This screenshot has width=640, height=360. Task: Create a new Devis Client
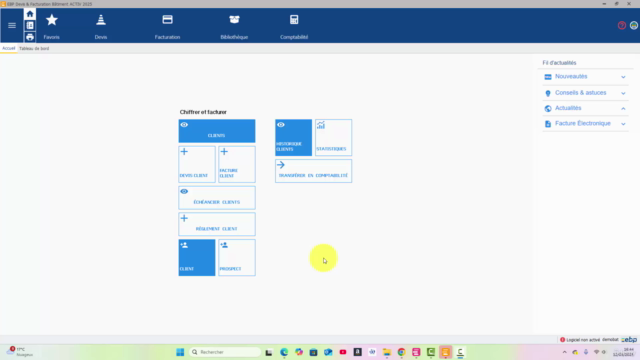(197, 164)
